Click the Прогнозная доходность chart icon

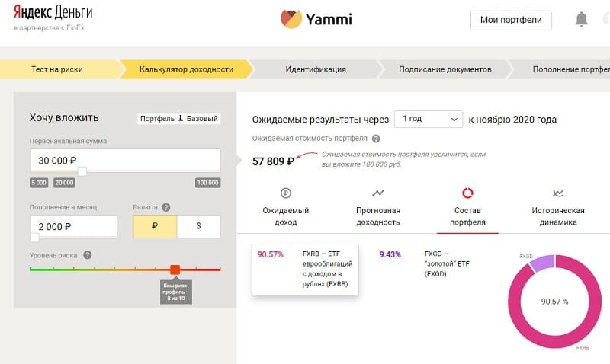[378, 193]
